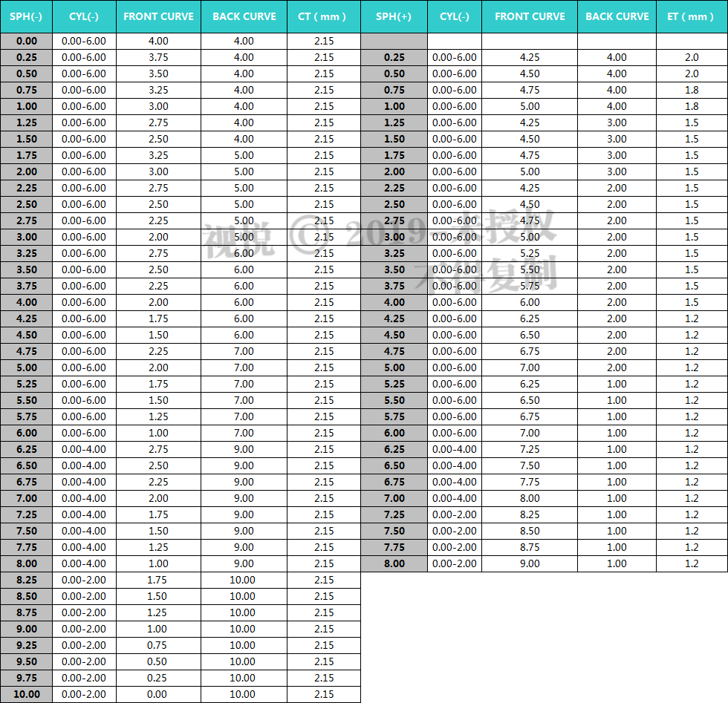
Task: Select the SPH(-) row label "10.00"
Action: [27, 695]
